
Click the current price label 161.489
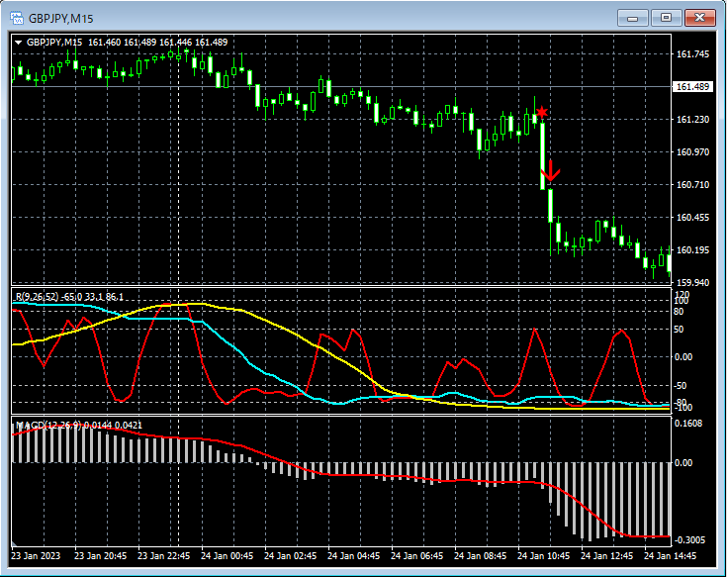[x=692, y=87]
